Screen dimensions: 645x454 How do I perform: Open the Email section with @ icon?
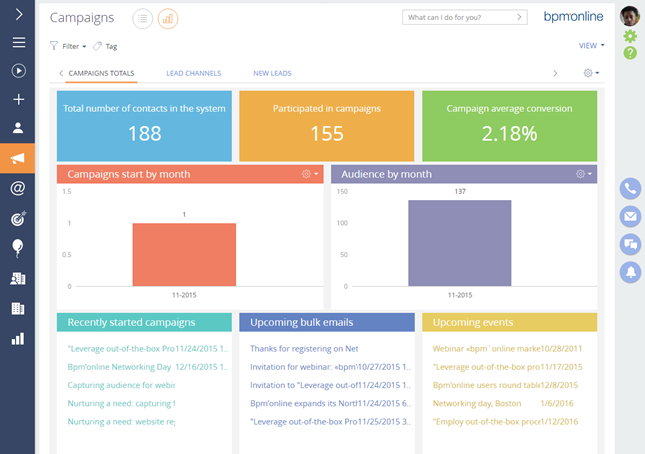(x=18, y=188)
